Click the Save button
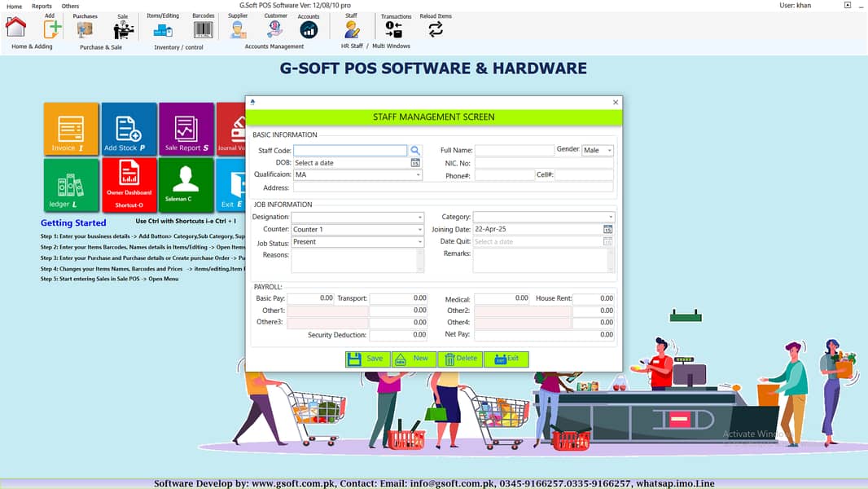The width and height of the screenshot is (868, 489). 367,359
